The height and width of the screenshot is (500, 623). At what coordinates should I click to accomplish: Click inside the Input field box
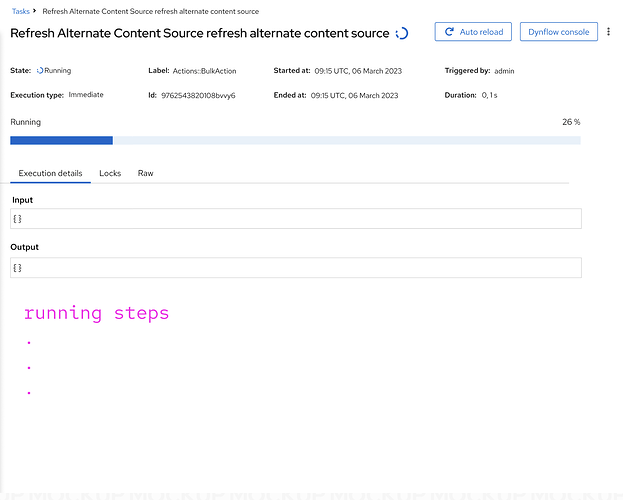pyautogui.click(x=295, y=219)
